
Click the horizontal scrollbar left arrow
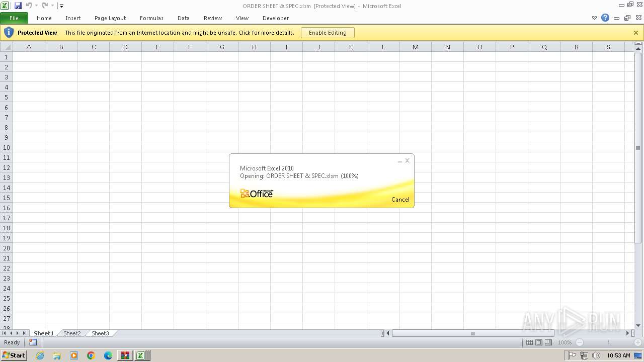click(x=388, y=333)
